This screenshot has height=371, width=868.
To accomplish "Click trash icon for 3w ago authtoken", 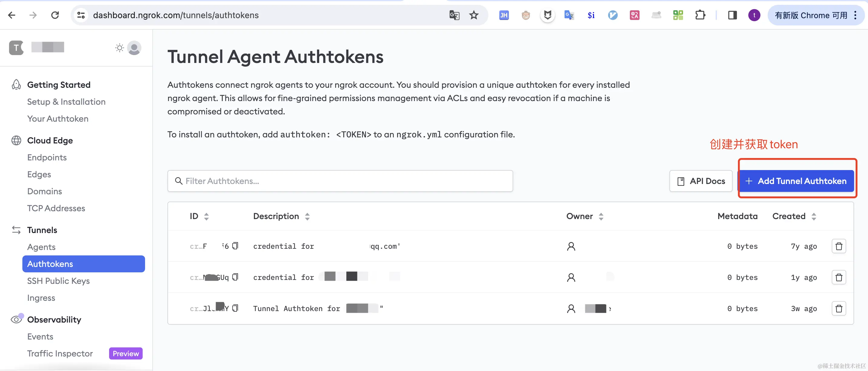I will click(839, 308).
